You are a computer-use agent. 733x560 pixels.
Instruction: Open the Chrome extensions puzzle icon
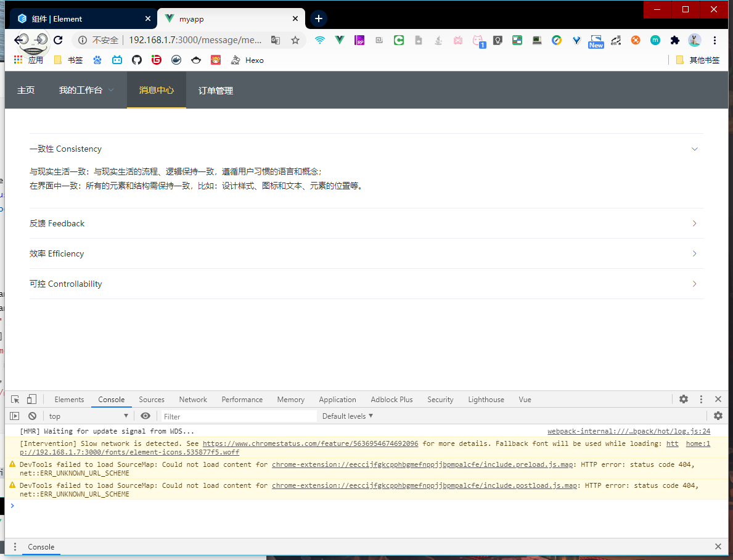[675, 40]
